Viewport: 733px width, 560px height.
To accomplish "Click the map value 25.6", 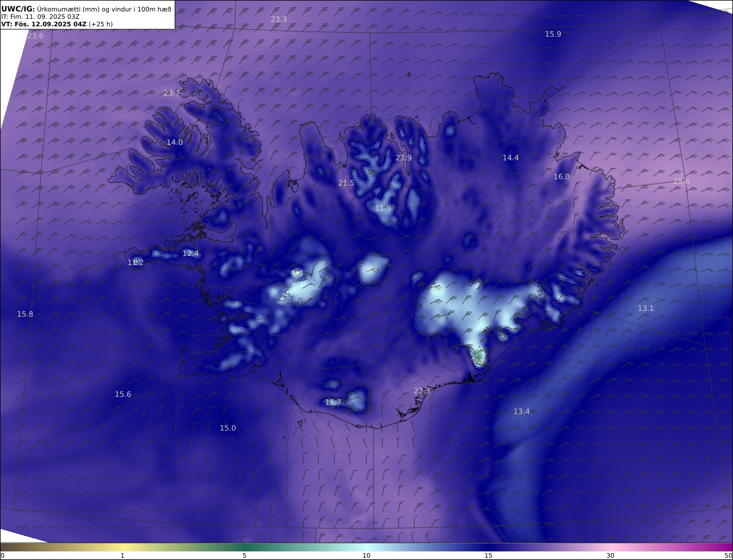I will pyautogui.click(x=681, y=181).
